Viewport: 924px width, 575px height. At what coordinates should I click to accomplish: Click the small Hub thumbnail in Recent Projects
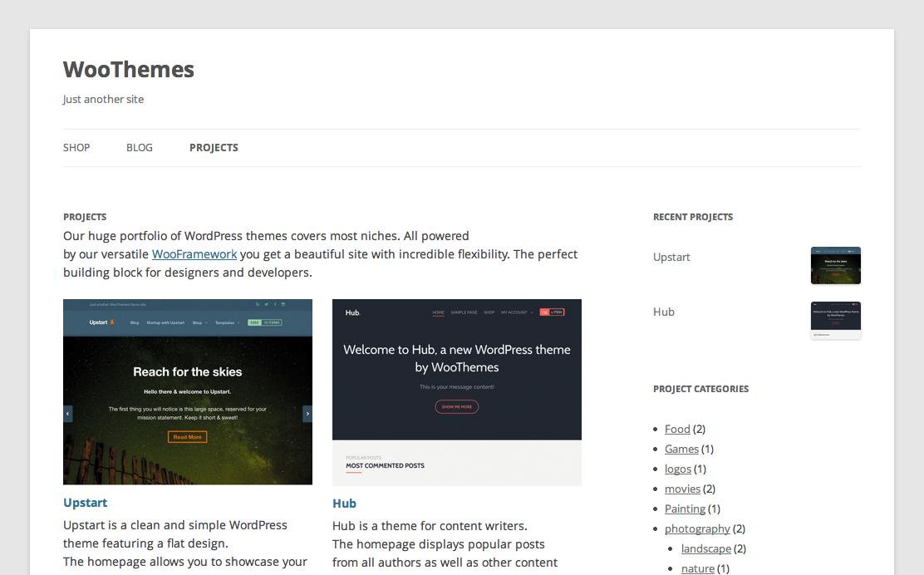pyautogui.click(x=836, y=321)
